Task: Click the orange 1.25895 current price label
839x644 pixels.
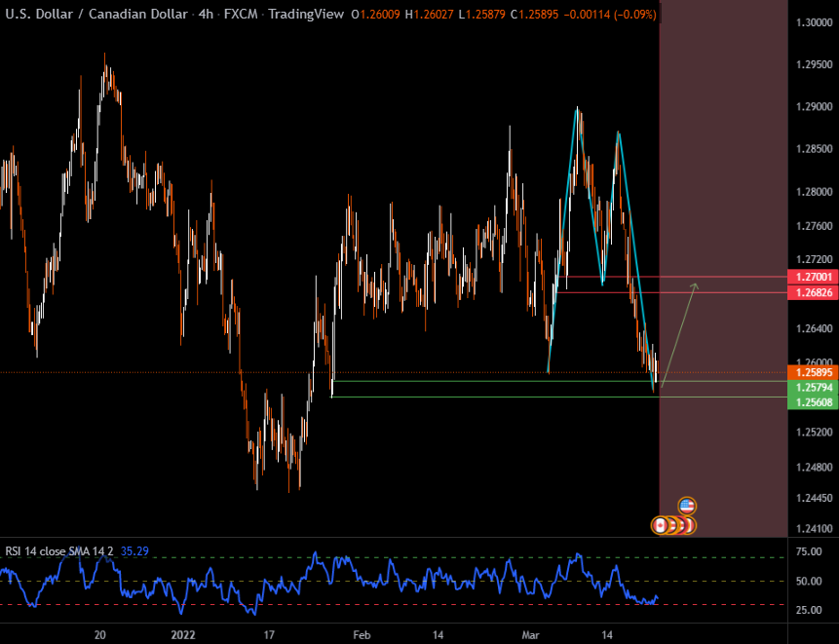Action: point(814,372)
